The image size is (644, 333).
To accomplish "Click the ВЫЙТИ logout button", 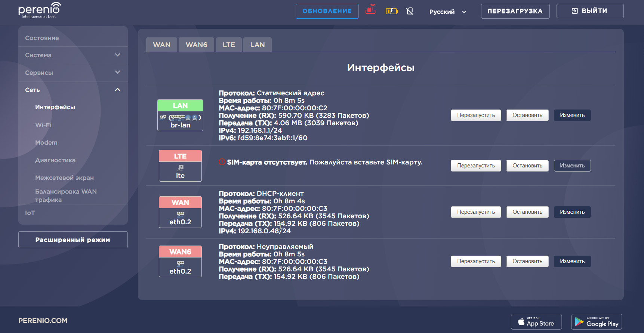I will click(590, 11).
